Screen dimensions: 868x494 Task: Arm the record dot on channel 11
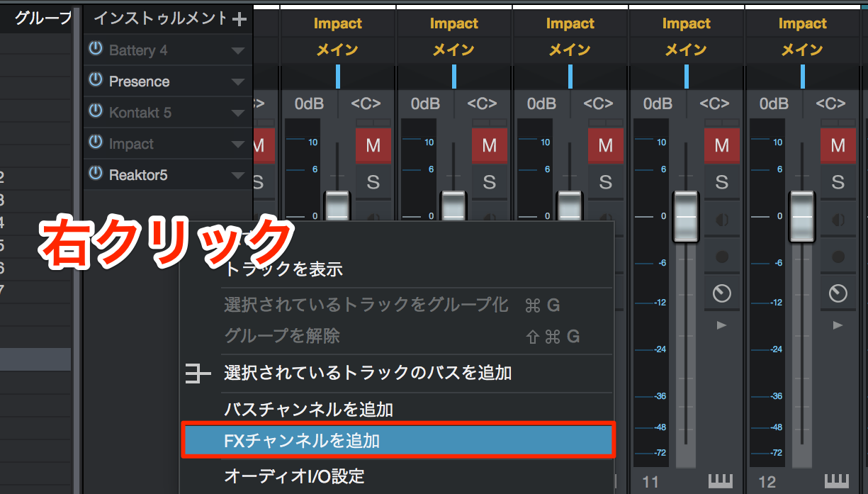pyautogui.click(x=721, y=257)
